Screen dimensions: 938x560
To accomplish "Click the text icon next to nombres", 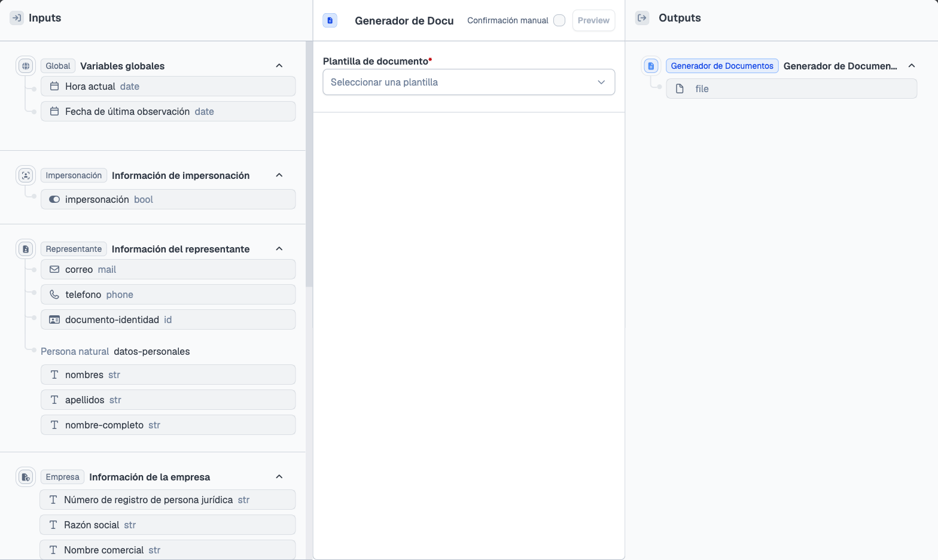I will 54,375.
